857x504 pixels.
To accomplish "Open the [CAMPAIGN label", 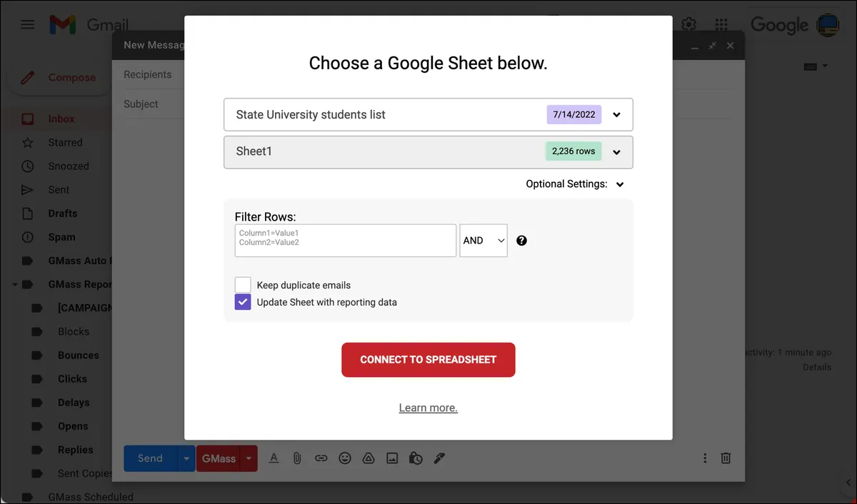I will [x=85, y=308].
